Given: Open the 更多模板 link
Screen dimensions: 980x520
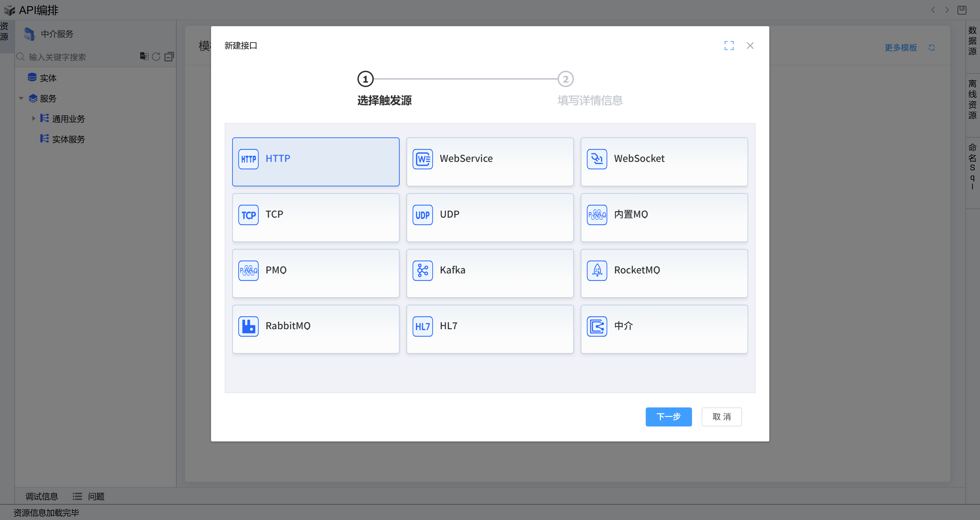Looking at the screenshot, I should (900, 48).
